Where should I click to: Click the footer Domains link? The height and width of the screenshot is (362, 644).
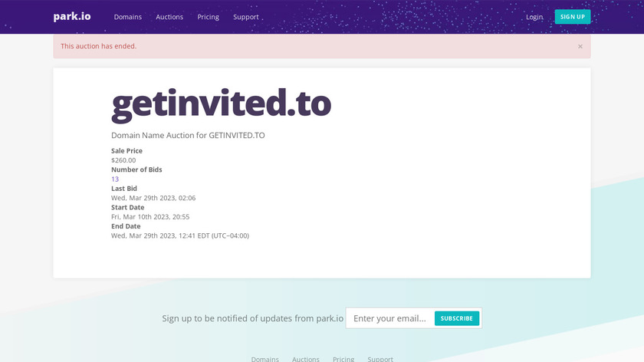coord(264,358)
